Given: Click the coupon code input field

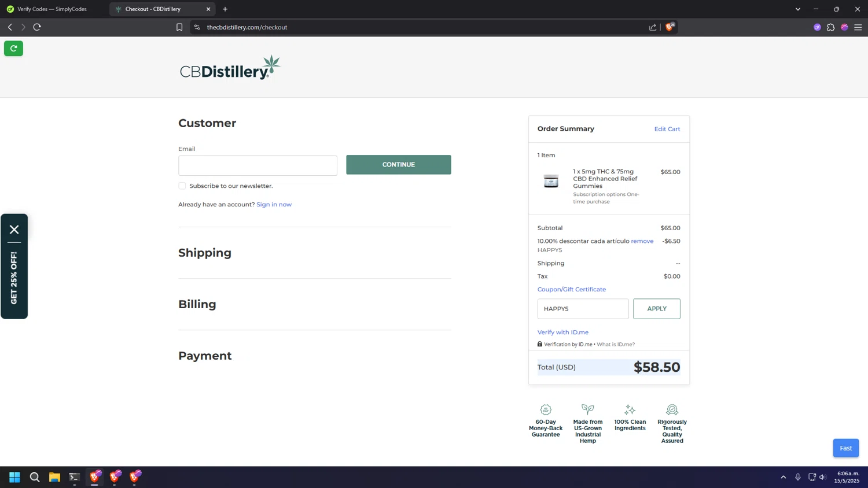Looking at the screenshot, I should (583, 309).
